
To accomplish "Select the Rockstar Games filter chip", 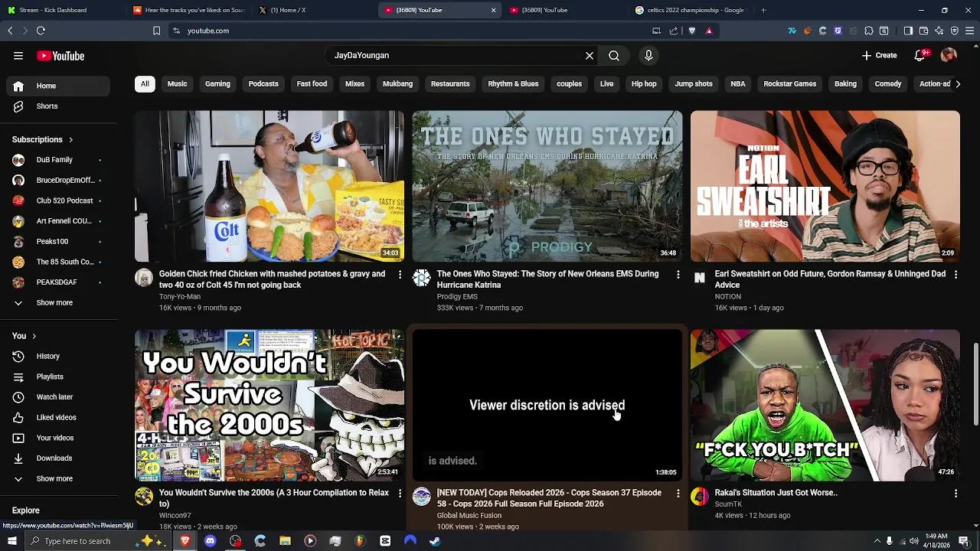I will point(789,84).
